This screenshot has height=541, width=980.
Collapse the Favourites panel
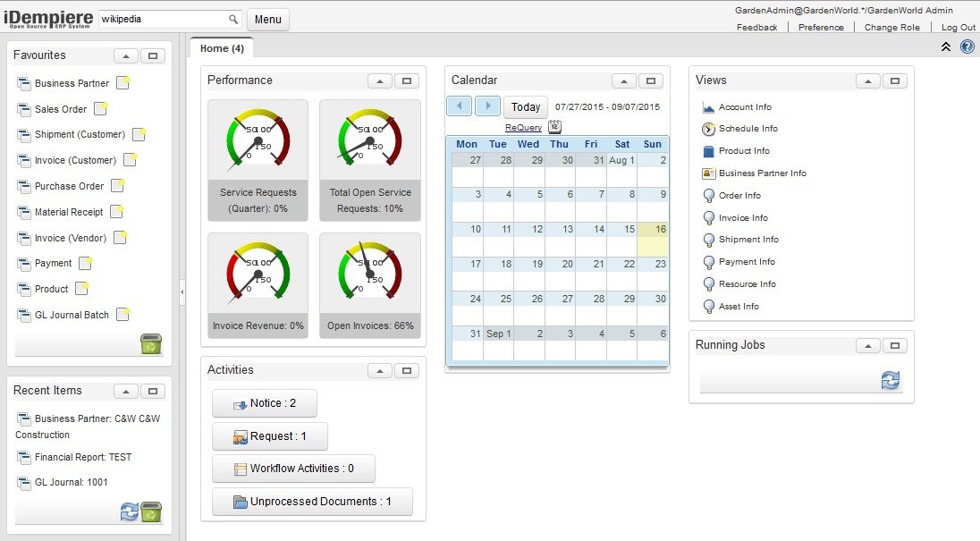[x=125, y=56]
